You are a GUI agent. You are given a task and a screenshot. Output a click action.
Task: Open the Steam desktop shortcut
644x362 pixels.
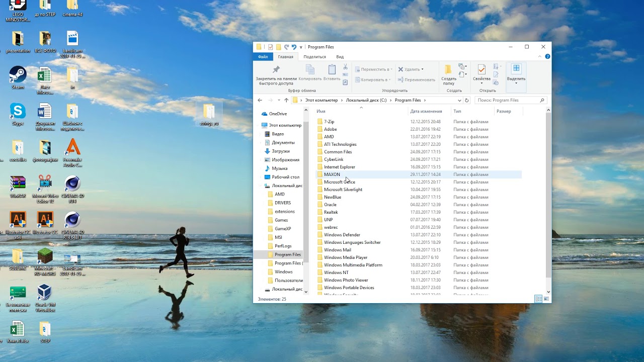tap(18, 78)
